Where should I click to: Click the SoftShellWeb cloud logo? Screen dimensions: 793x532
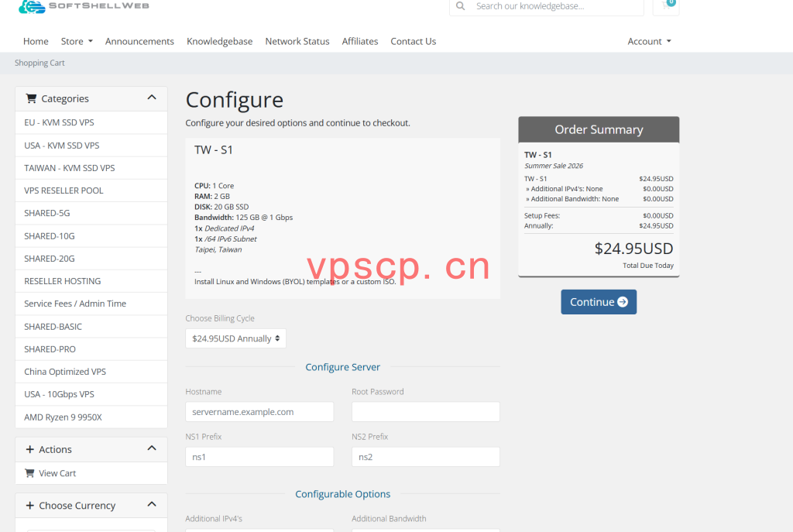pyautogui.click(x=32, y=6)
